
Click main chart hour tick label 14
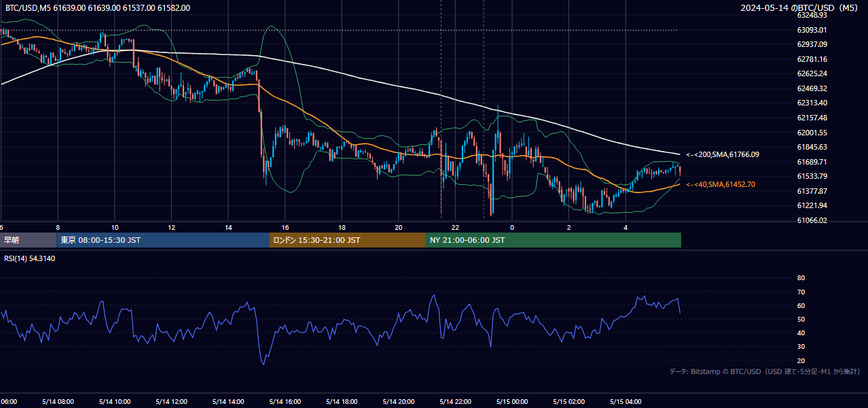click(x=228, y=227)
